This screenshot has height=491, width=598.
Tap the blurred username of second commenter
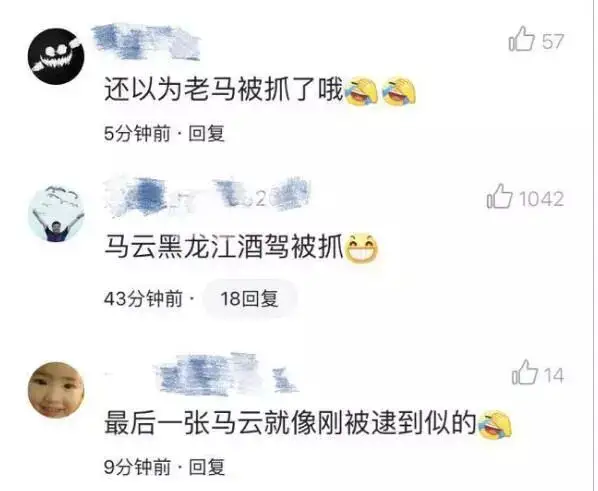pyautogui.click(x=208, y=195)
